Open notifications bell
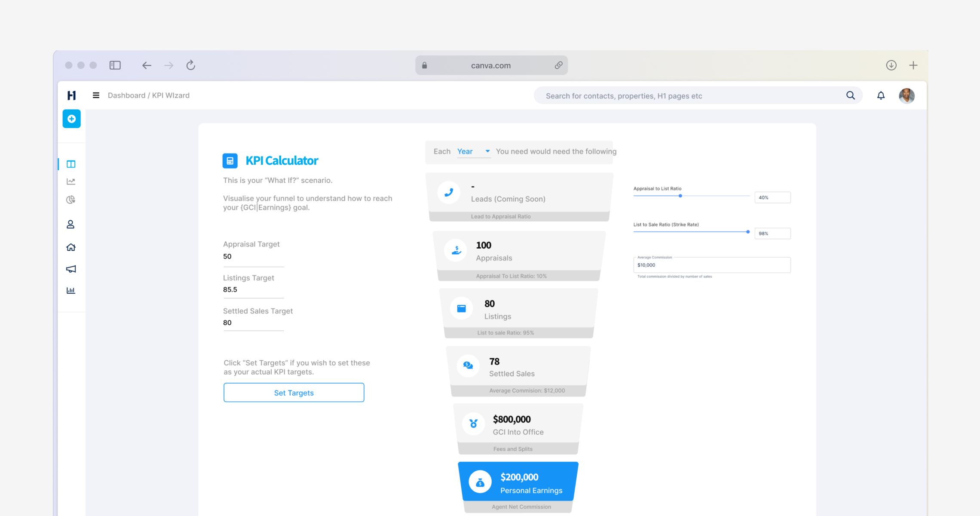This screenshot has height=516, width=980. click(x=881, y=95)
